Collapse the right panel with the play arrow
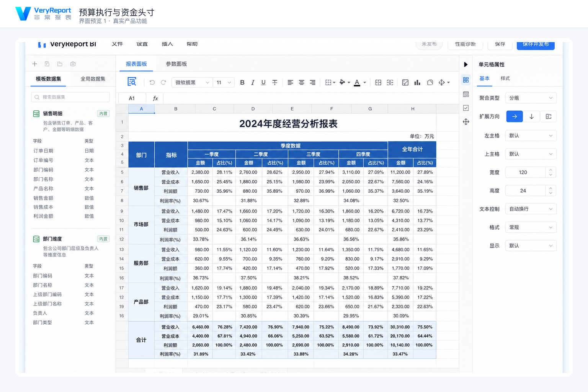The width and height of the screenshot is (588, 392). click(x=466, y=64)
